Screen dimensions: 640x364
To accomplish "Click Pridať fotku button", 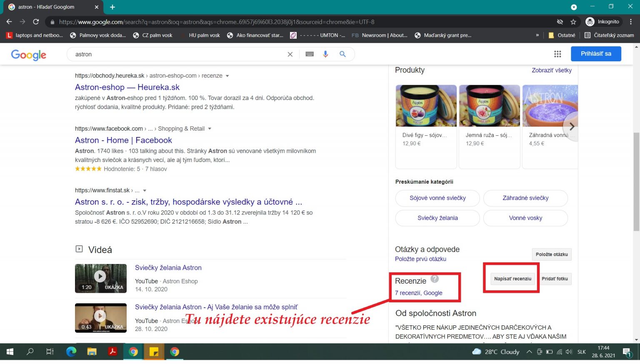I will (x=555, y=279).
